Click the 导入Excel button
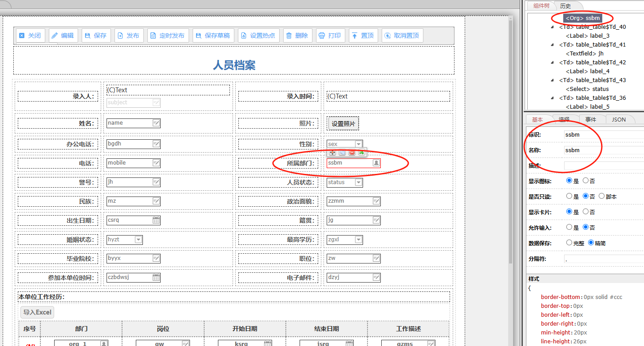Screen dimensions: 644x346 coord(37,312)
